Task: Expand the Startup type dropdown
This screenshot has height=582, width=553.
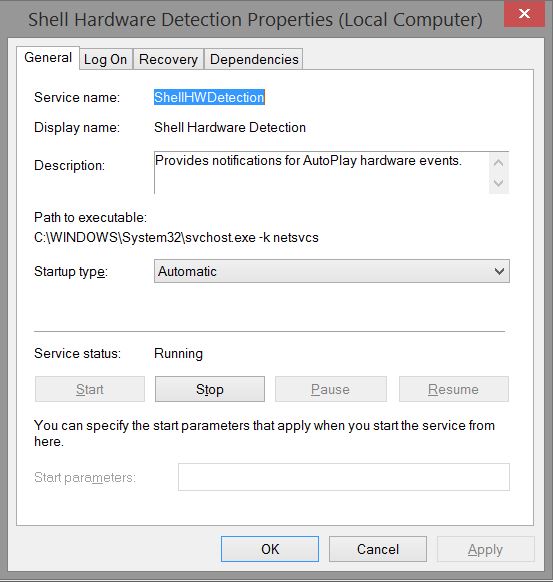Action: (332, 271)
